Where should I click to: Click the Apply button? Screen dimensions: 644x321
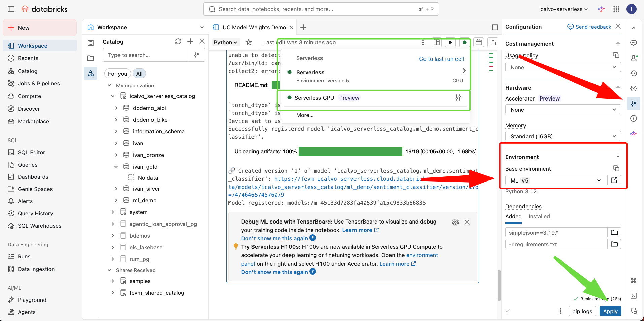click(x=610, y=311)
